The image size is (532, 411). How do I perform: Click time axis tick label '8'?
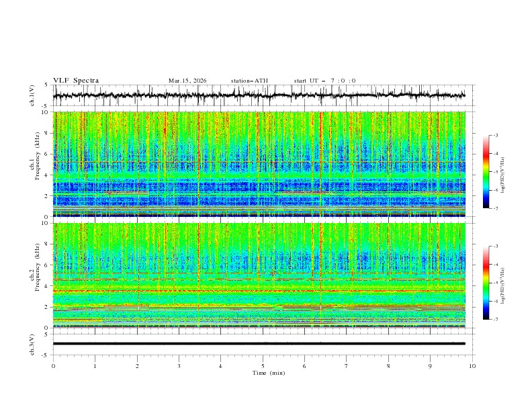388,366
